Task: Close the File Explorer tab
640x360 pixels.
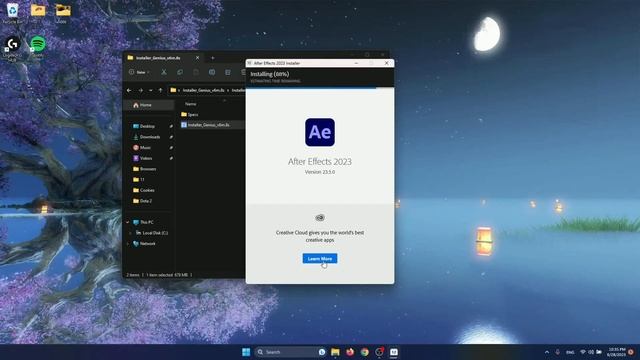Action: pos(198,58)
